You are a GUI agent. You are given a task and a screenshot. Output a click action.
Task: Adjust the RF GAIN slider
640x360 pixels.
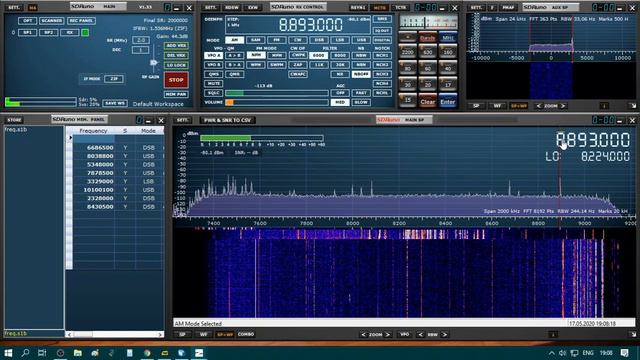click(x=153, y=62)
